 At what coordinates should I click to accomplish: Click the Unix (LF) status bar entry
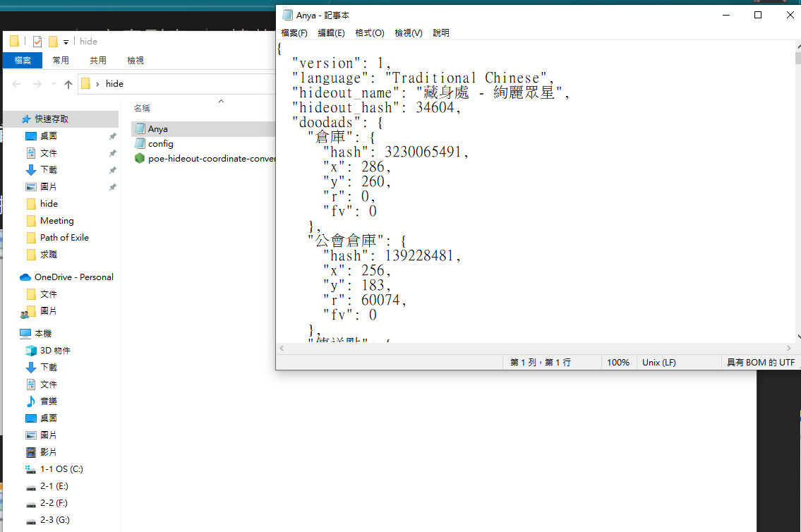point(659,363)
